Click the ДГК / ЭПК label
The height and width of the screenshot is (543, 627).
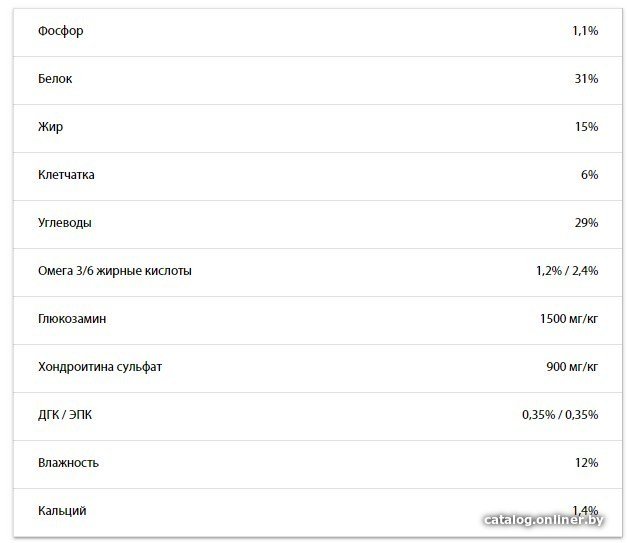(x=65, y=415)
